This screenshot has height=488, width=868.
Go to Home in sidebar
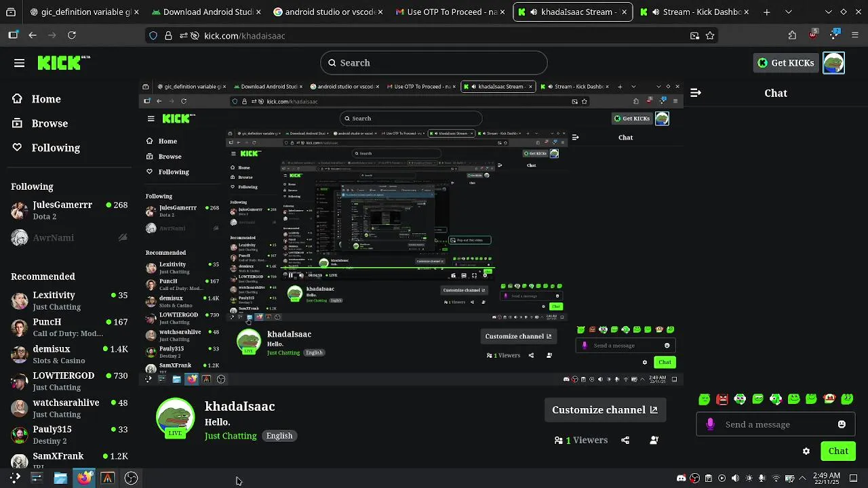tap(37, 99)
